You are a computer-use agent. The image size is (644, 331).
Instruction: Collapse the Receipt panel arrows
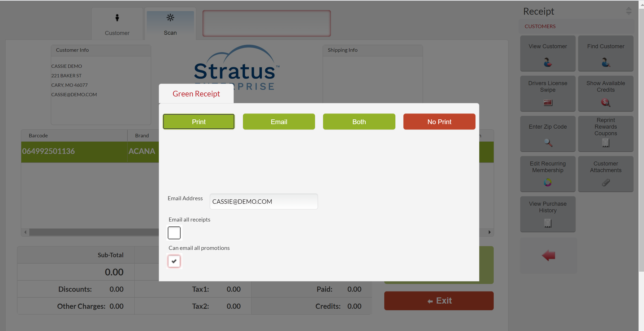pos(628,11)
